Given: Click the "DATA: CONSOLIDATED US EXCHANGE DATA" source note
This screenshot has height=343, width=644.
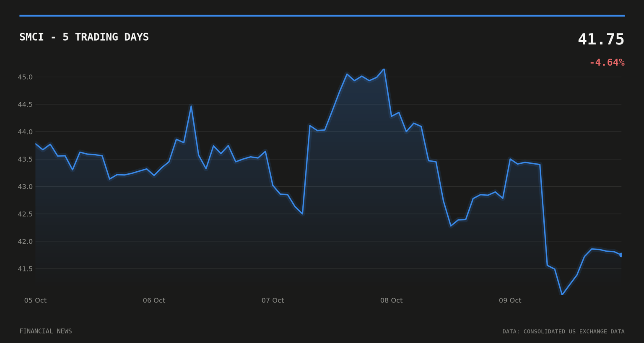Looking at the screenshot, I should point(563,332).
